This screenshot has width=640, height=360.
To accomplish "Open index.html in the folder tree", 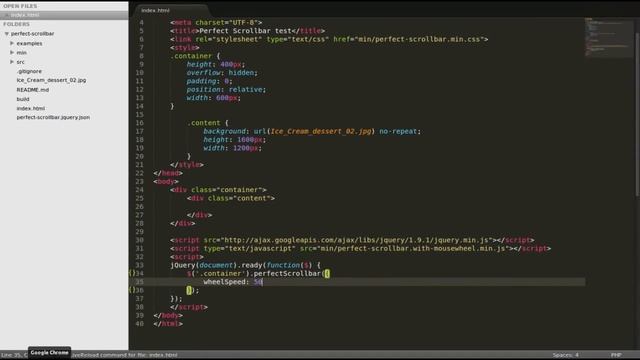I will [31, 108].
